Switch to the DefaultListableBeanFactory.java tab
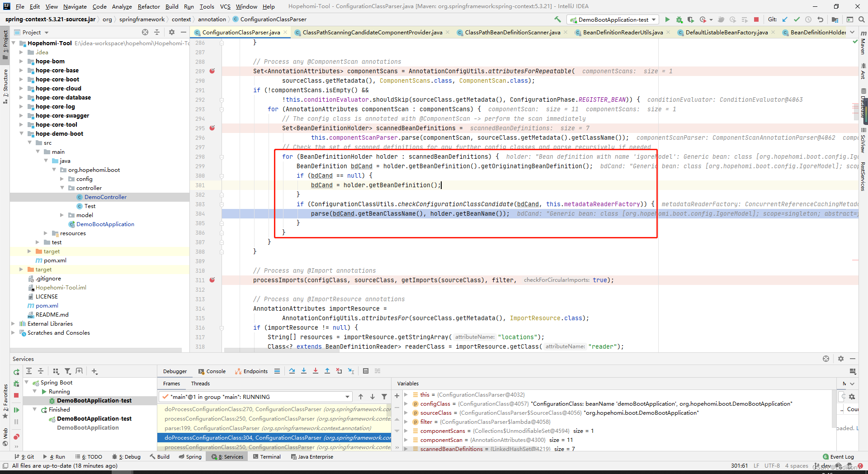 click(x=726, y=32)
